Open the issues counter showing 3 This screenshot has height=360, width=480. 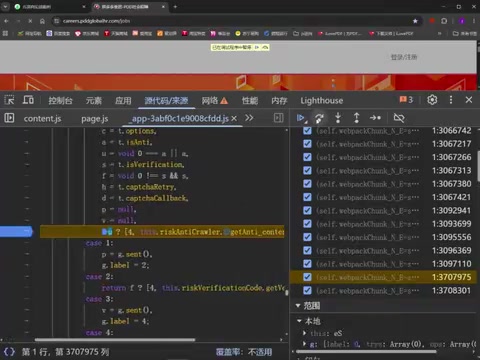coord(406,100)
